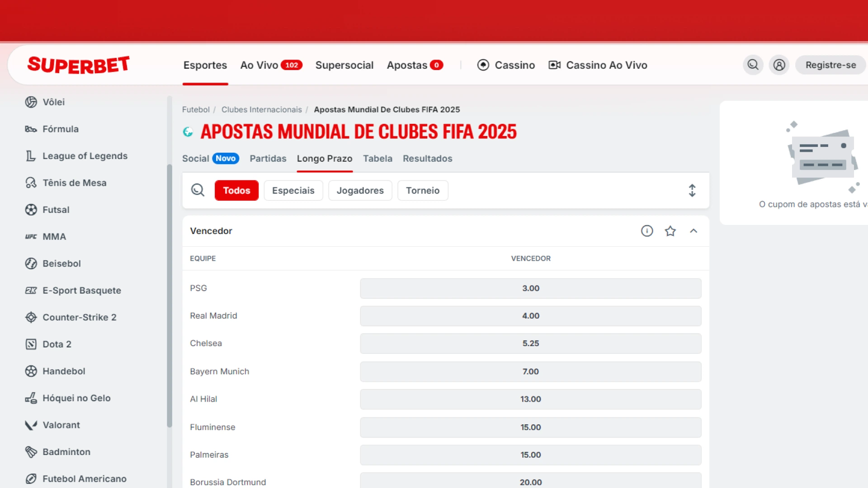
Task: Click the Handebol ball icon
Action: [31, 371]
